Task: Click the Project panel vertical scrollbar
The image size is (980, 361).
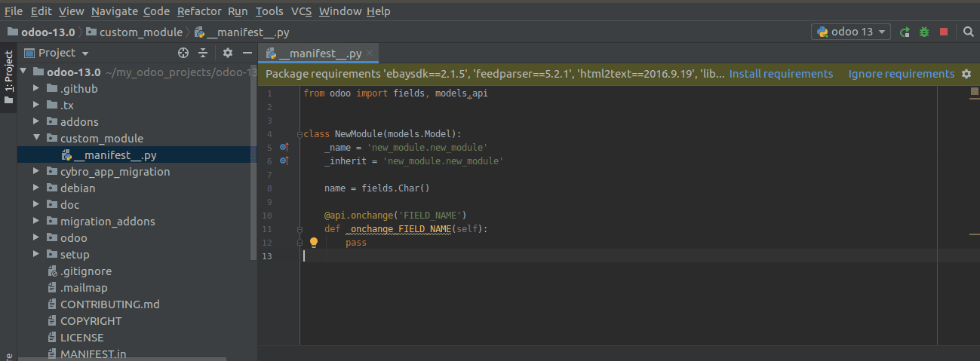Action: click(x=253, y=162)
